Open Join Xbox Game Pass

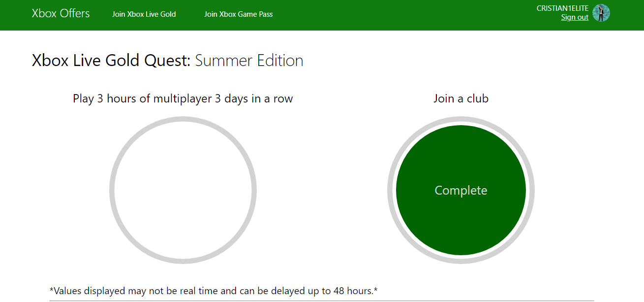coord(239,14)
